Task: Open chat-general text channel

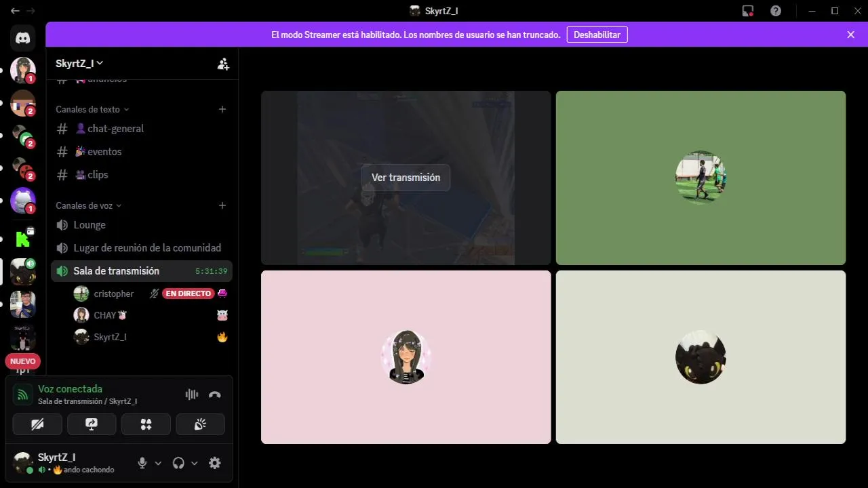Action: tap(142, 129)
